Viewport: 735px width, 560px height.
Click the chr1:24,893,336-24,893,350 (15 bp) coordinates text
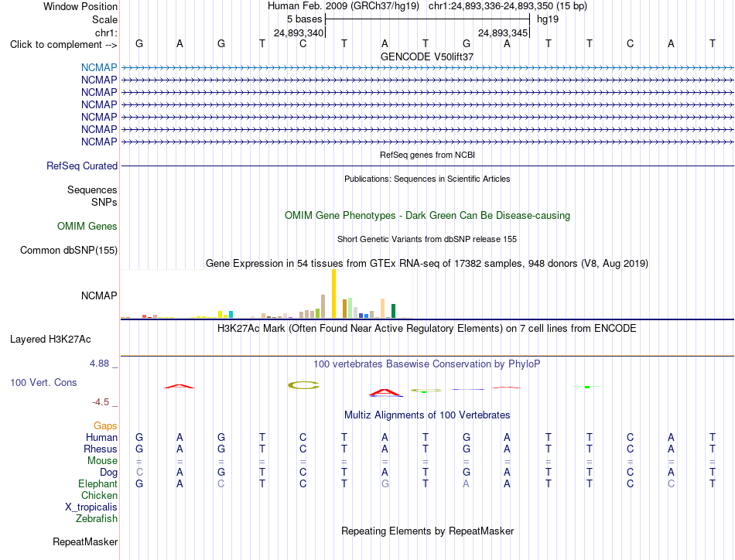point(508,6)
